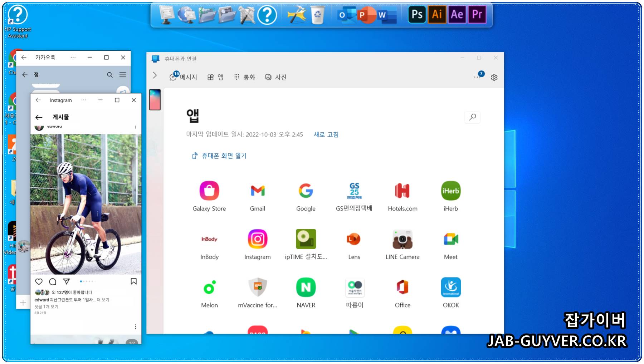Expand the Phone Link side pane chevron

pyautogui.click(x=155, y=75)
